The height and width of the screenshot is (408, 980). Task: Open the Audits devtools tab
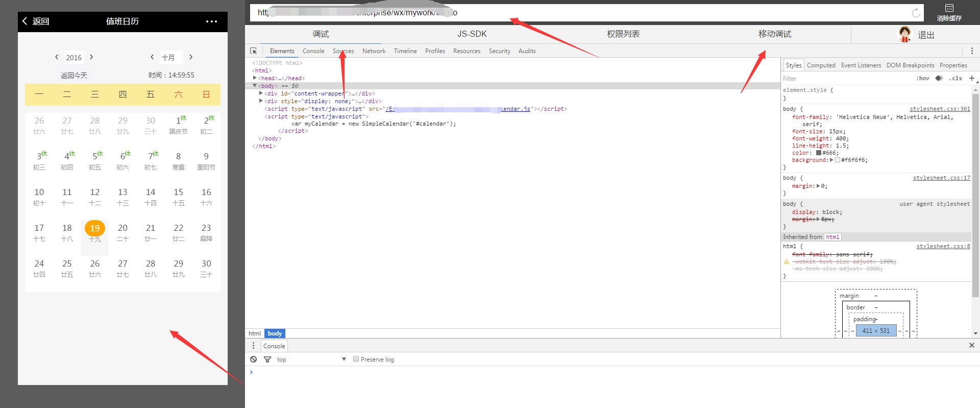[527, 51]
